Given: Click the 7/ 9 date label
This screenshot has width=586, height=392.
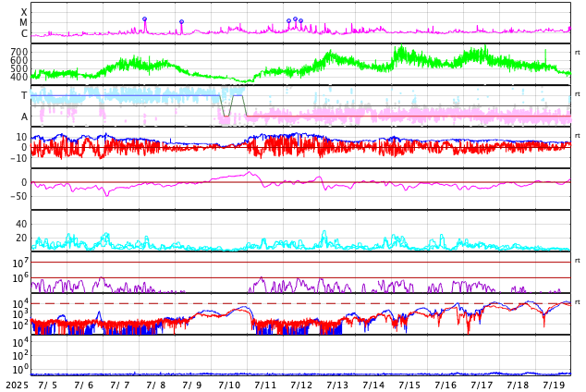Looking at the screenshot, I should pos(192,386).
